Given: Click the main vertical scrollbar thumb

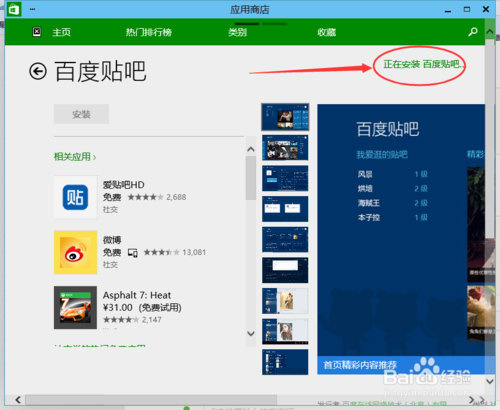Looking at the screenshot, I should point(490,138).
